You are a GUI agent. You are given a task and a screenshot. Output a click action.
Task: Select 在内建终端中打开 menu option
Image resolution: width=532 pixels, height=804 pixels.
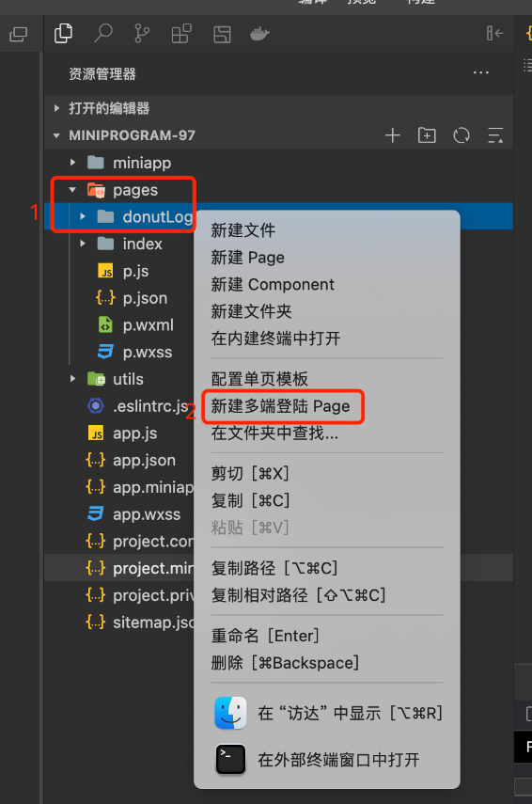pos(275,339)
